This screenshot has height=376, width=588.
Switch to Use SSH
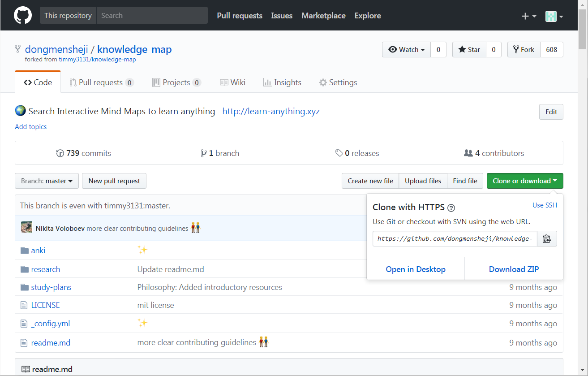click(545, 205)
